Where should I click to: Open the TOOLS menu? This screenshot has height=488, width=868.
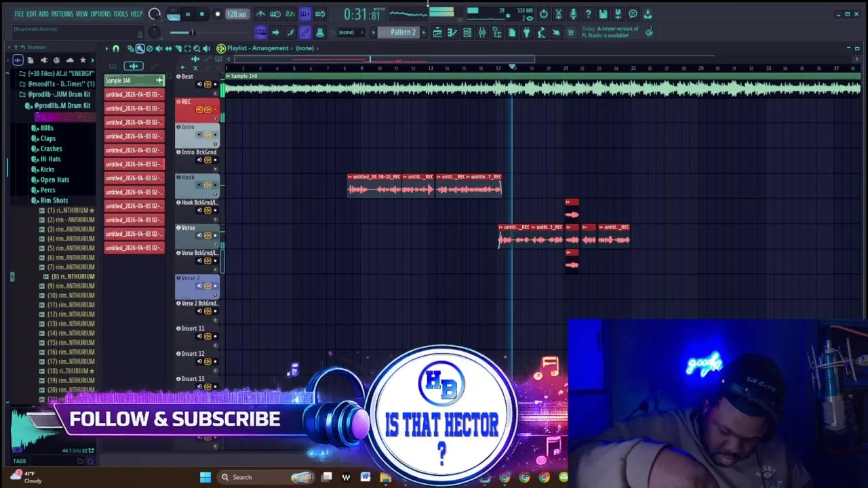click(x=120, y=14)
